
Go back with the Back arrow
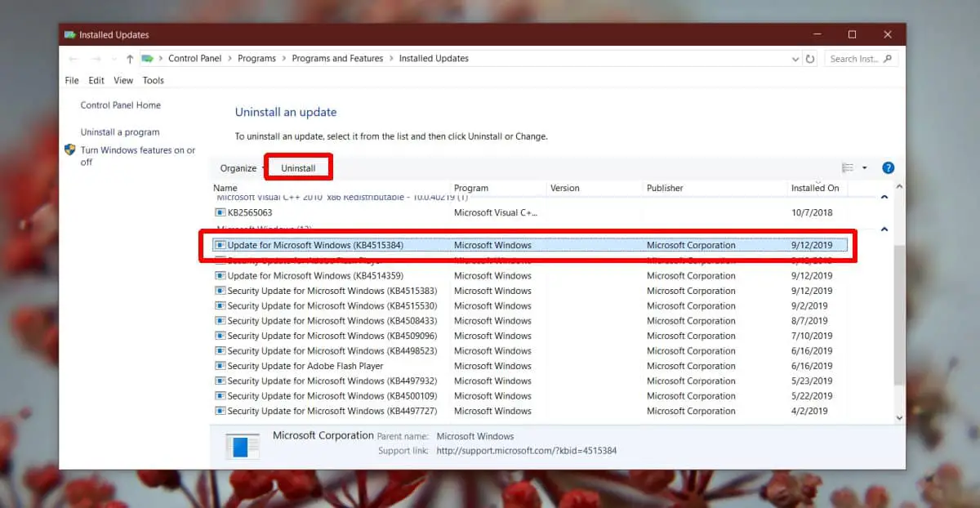click(x=73, y=59)
